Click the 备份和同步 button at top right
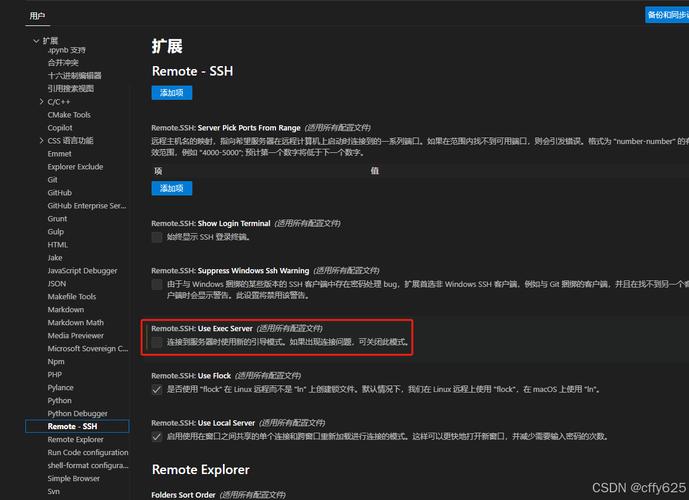The width and height of the screenshot is (689, 500). pyautogui.click(x=667, y=14)
